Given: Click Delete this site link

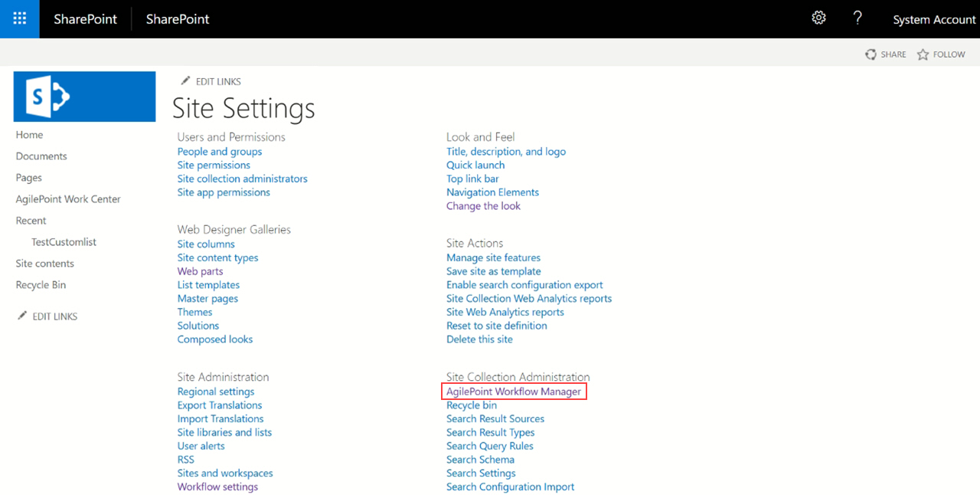Looking at the screenshot, I should 479,339.
